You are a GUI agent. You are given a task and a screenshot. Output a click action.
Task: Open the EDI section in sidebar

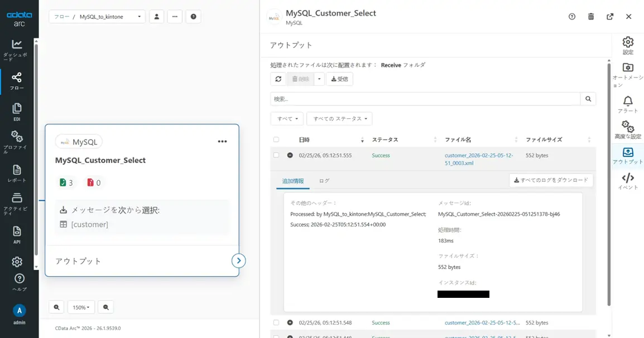[x=17, y=112]
